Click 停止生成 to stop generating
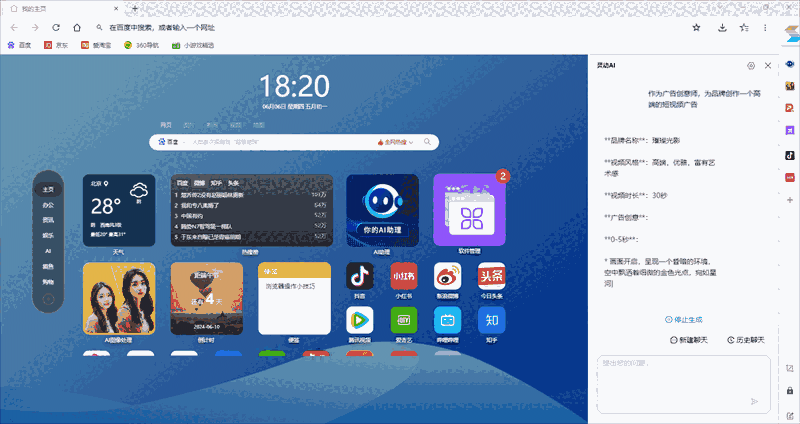This screenshot has width=800, height=424. pos(684,320)
